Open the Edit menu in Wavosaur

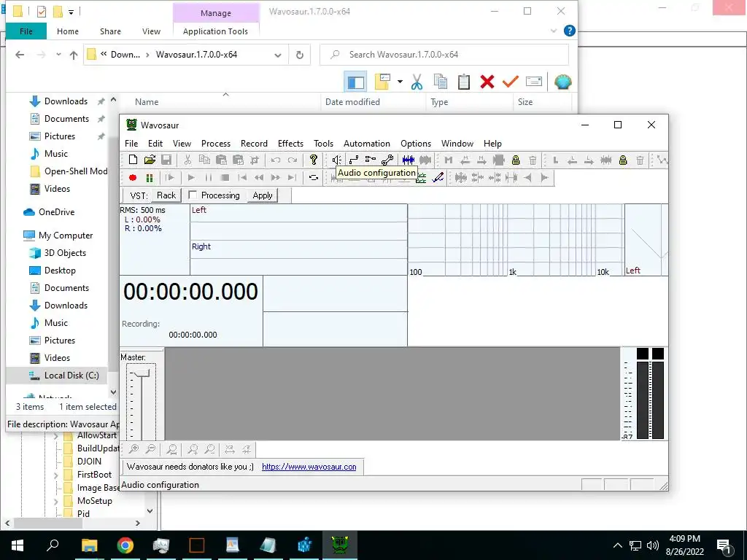(x=155, y=144)
